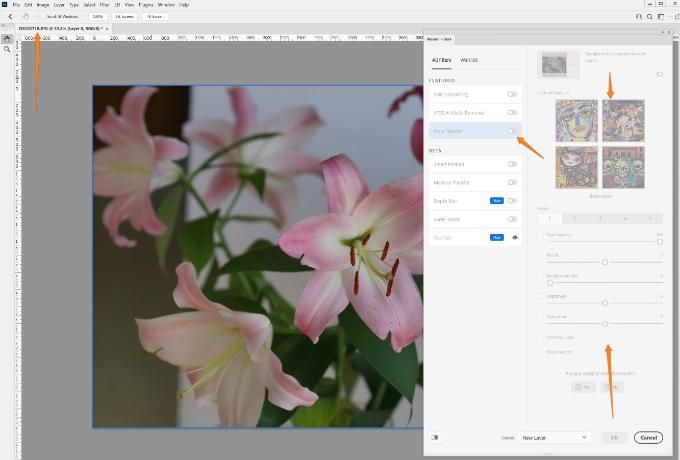680x460 pixels.
Task: Toggle the Super Zoom filter switch
Action: pos(512,219)
